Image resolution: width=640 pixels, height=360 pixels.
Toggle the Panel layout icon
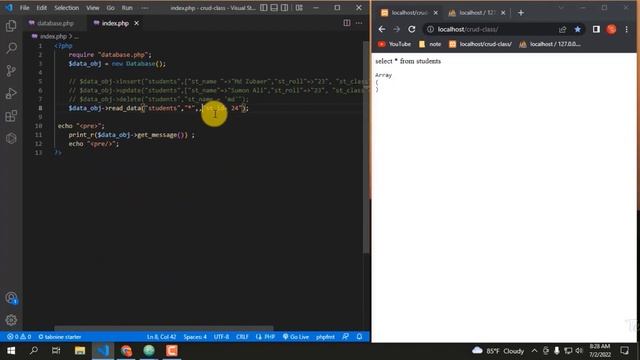pyautogui.click(x=274, y=8)
